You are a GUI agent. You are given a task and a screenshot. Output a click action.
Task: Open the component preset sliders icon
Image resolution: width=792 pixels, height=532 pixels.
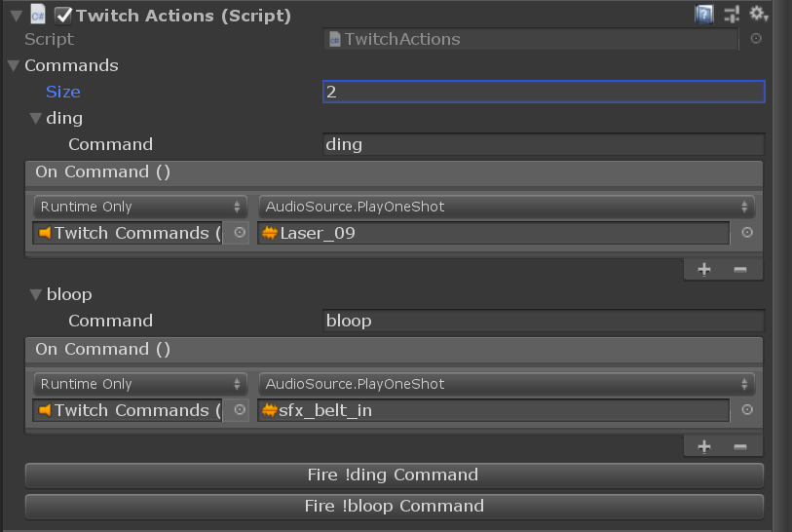pos(732,15)
